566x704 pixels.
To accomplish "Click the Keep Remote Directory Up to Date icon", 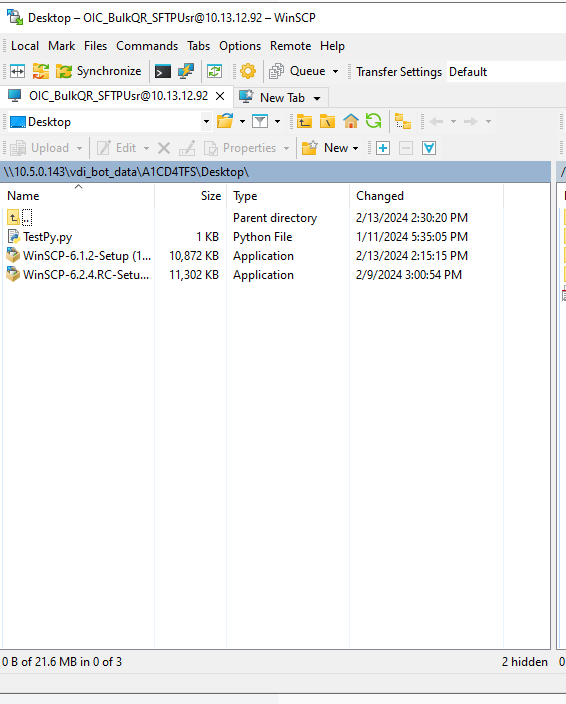I will 215,71.
